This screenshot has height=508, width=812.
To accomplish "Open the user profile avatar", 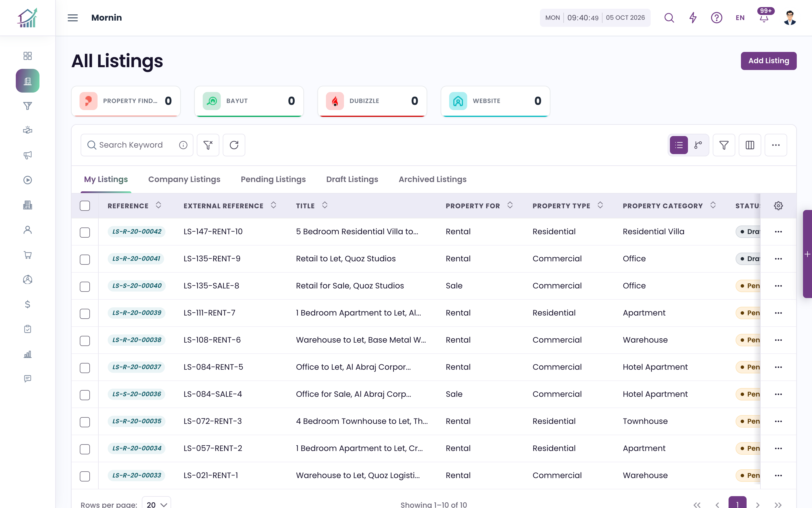I will [x=790, y=18].
